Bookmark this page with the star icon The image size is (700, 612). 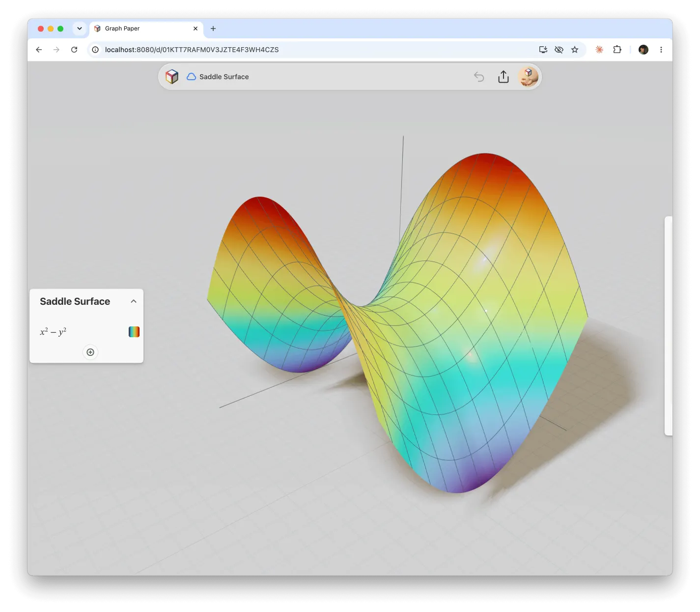click(575, 50)
